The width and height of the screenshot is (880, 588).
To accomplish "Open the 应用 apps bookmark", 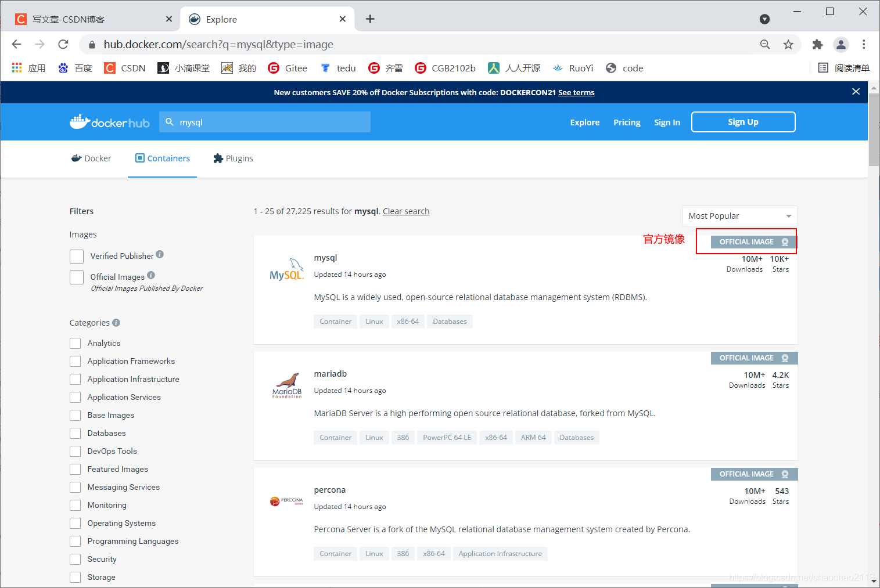I will [28, 68].
